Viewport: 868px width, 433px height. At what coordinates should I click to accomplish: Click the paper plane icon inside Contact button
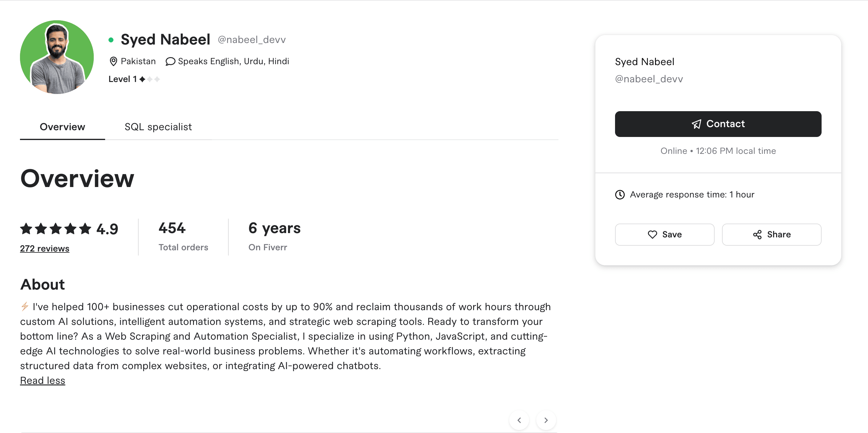(x=697, y=124)
